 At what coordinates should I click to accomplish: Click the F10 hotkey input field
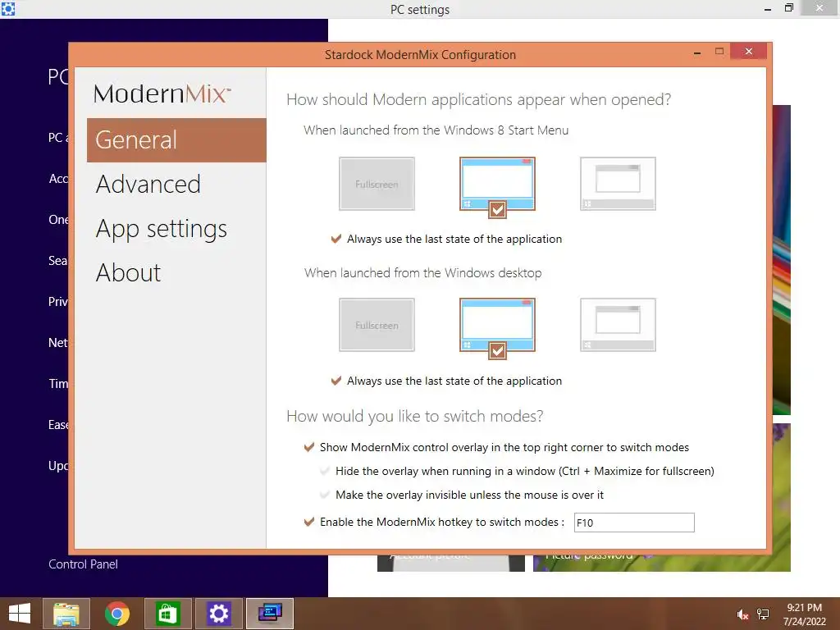(634, 523)
